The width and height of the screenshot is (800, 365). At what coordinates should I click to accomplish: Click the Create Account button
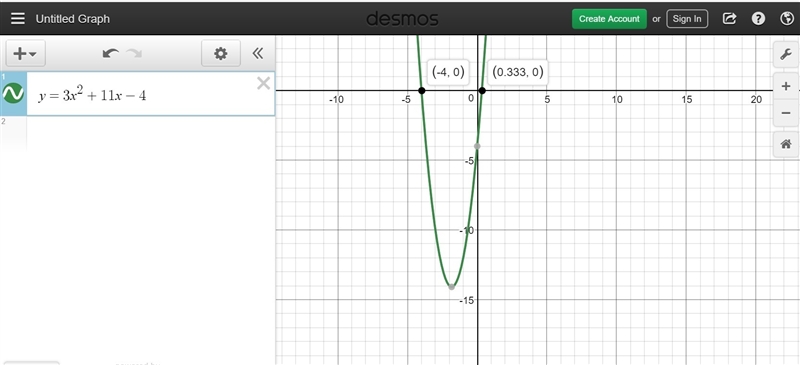[609, 19]
